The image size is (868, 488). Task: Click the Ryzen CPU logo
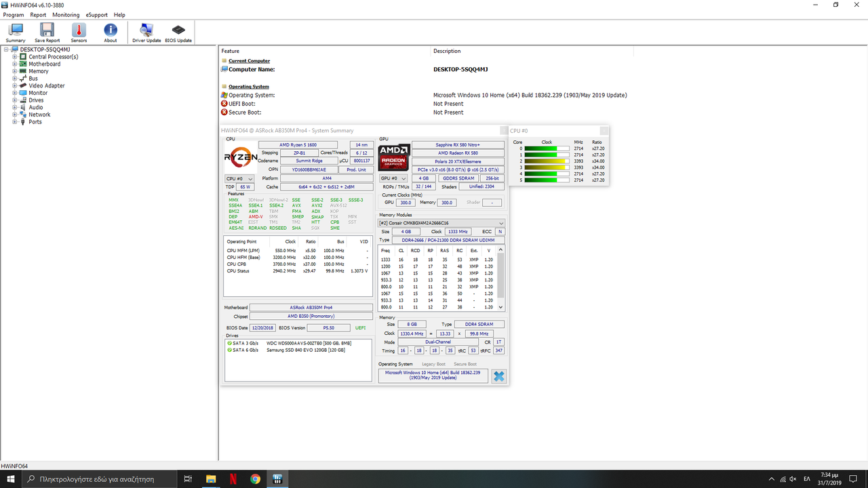click(x=241, y=157)
